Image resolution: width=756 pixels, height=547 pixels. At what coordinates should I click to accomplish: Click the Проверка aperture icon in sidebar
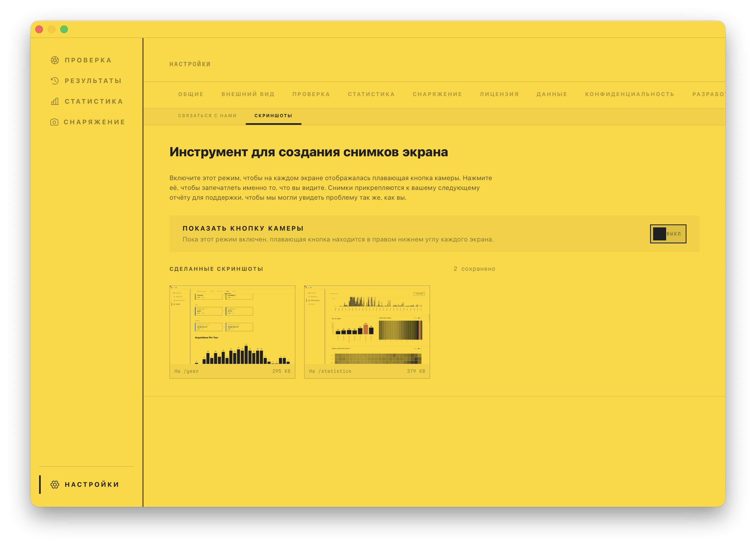tap(55, 60)
